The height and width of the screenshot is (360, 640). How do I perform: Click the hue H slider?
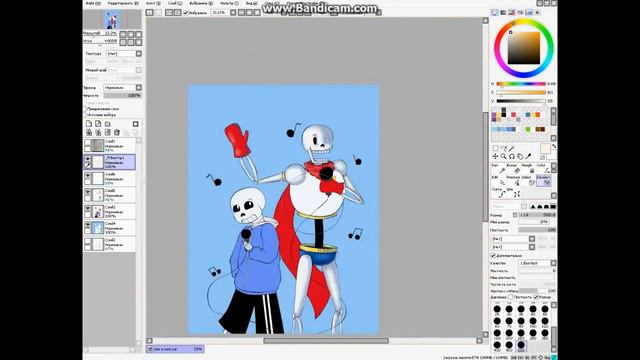pyautogui.click(x=521, y=84)
